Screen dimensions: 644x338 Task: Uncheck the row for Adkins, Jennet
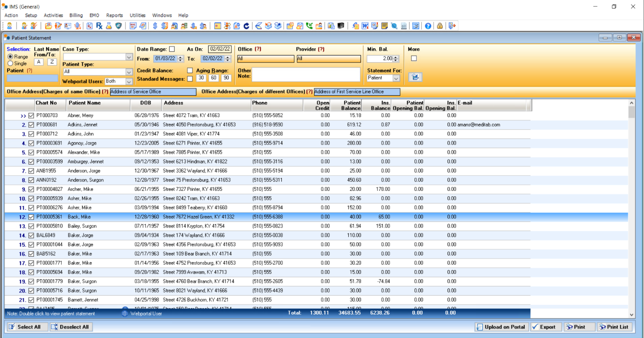coord(31,125)
